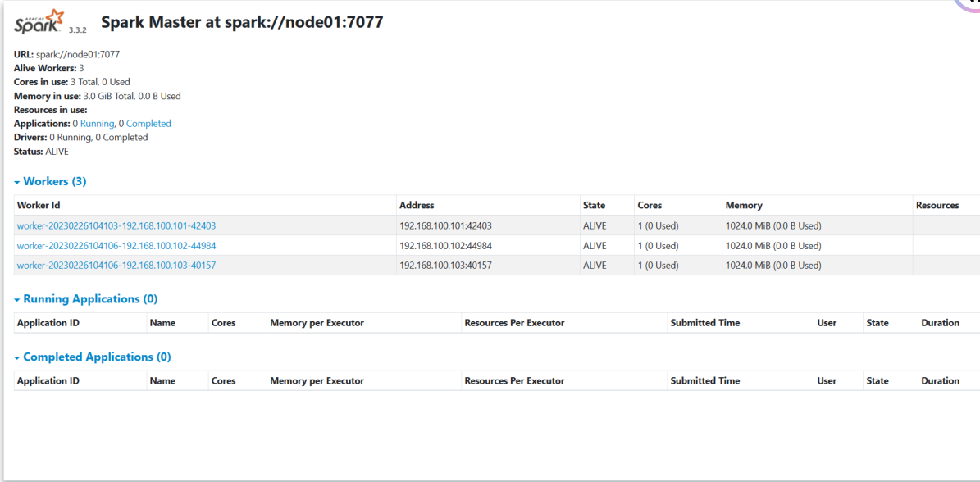Click the Status: ALIVE line
Image resolution: width=980 pixels, height=482 pixels.
coord(41,151)
